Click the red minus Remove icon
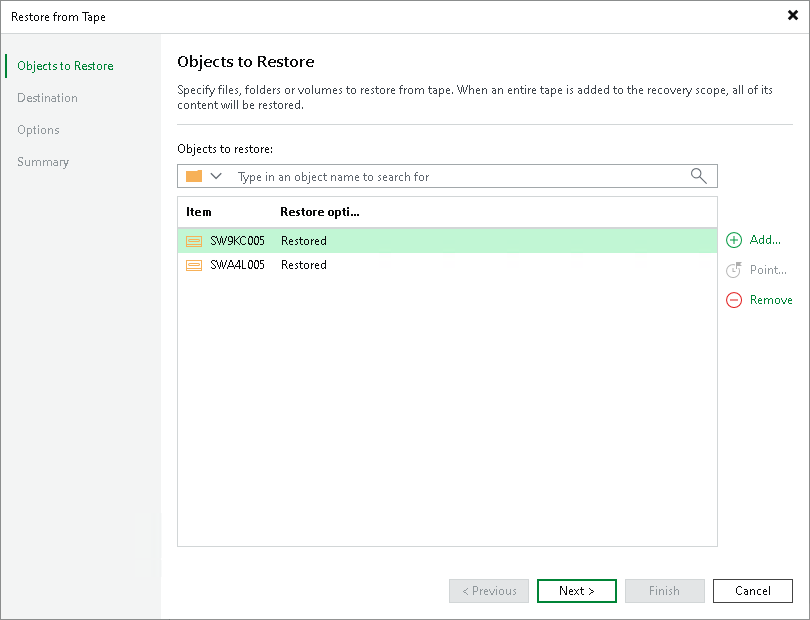Viewport: 810px width, 620px height. click(x=734, y=300)
